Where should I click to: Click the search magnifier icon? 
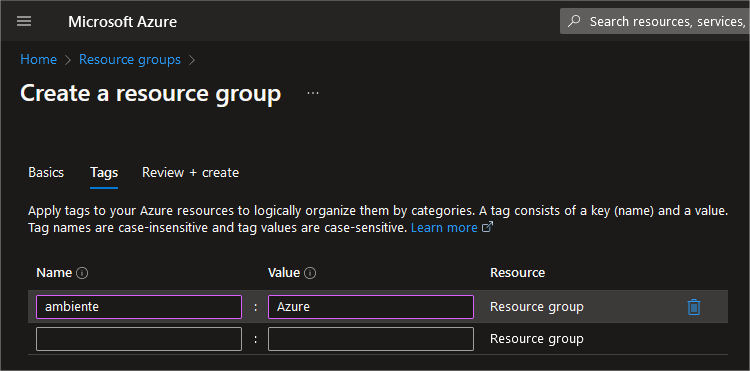(574, 21)
